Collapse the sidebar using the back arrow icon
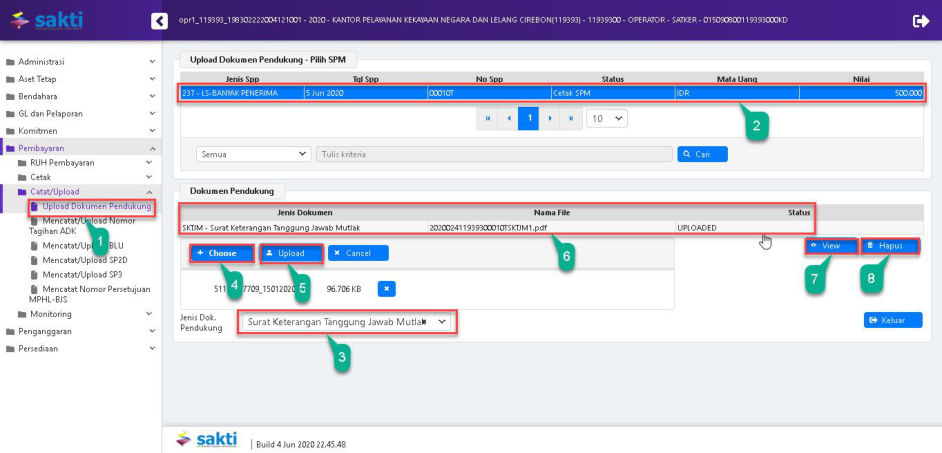 pos(159,21)
